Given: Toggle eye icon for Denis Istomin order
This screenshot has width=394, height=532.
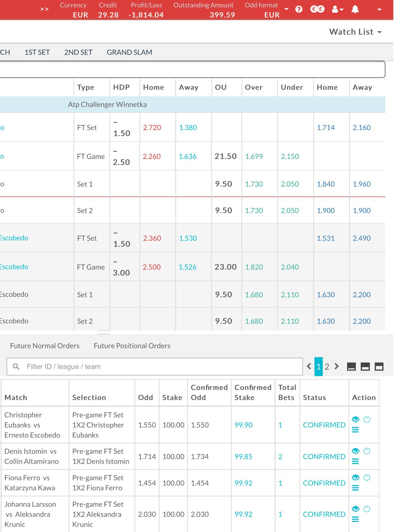Looking at the screenshot, I should (355, 451).
